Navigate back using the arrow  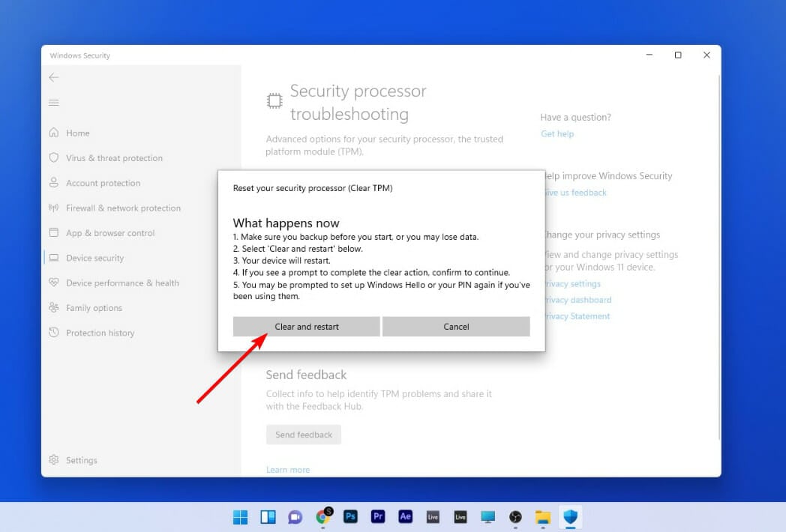[x=53, y=77]
